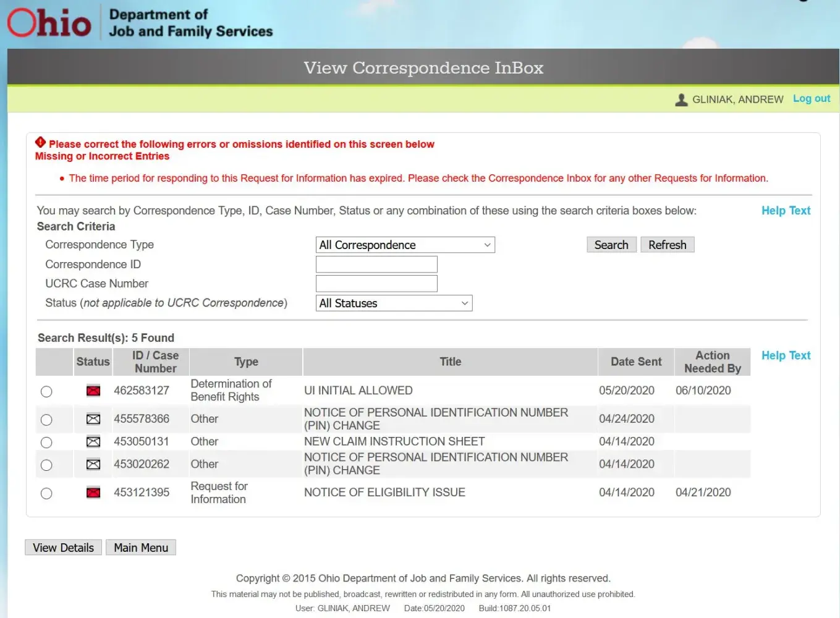Click the red envelope icon for correspondence 462583127

(93, 391)
